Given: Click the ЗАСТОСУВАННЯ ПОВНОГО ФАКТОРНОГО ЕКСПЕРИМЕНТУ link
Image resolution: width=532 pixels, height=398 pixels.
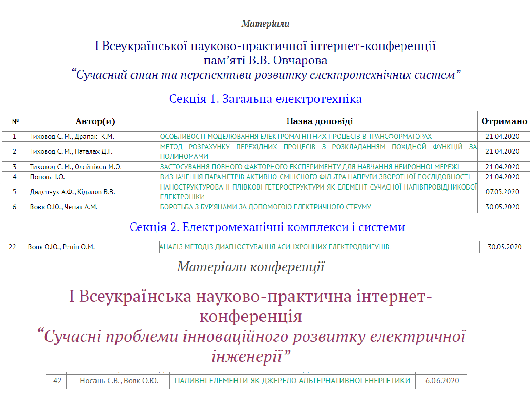Looking at the screenshot, I should point(309,167).
